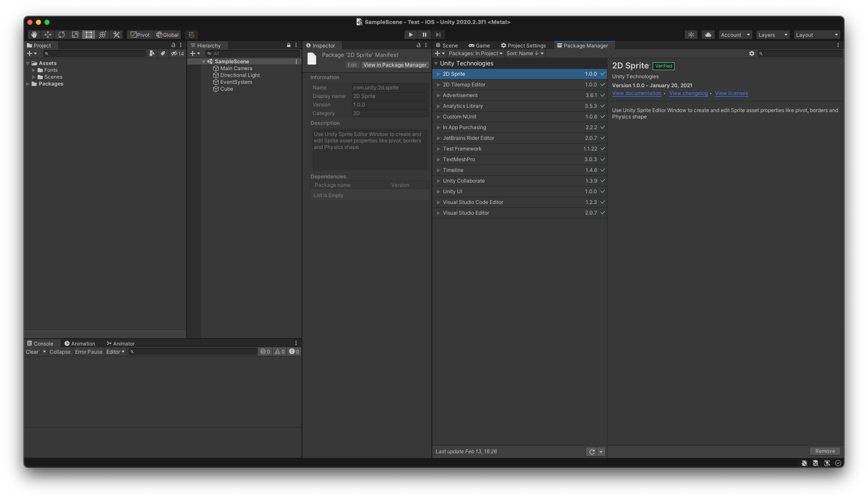Switch to the Scene tab
Viewport: 868px width, 499px height.
click(447, 46)
